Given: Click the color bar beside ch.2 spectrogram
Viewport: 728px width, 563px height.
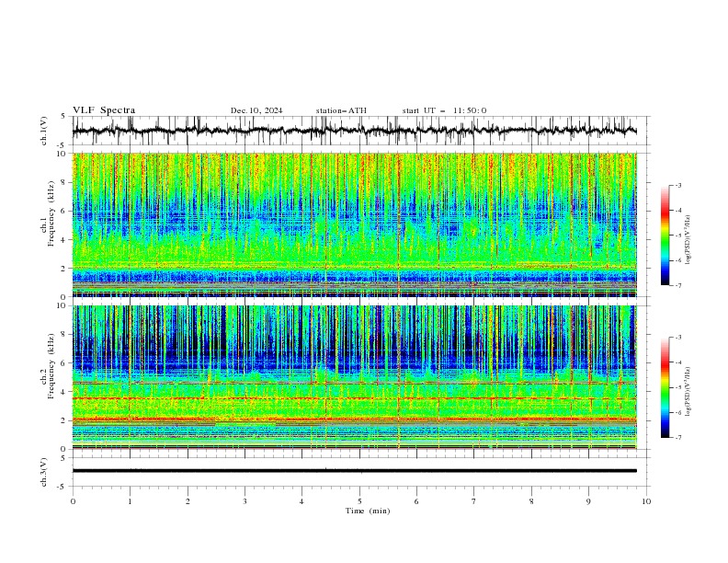Looking at the screenshot, I should (665, 387).
